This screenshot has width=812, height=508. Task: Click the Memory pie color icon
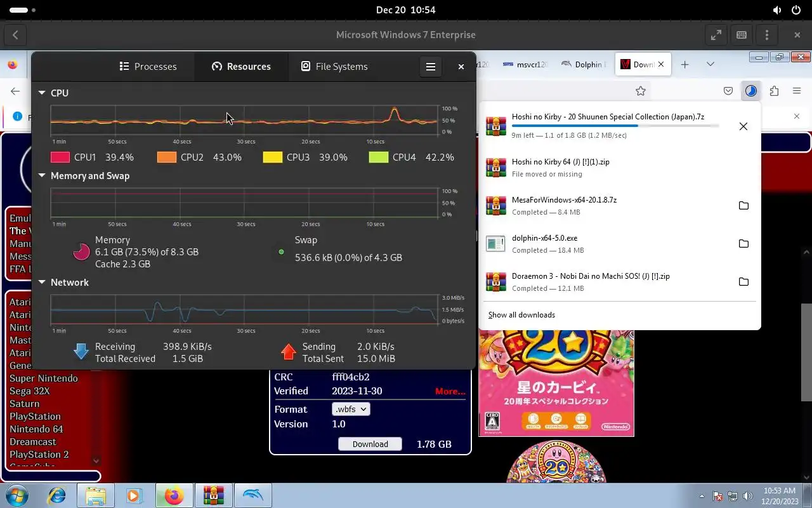pos(81,251)
